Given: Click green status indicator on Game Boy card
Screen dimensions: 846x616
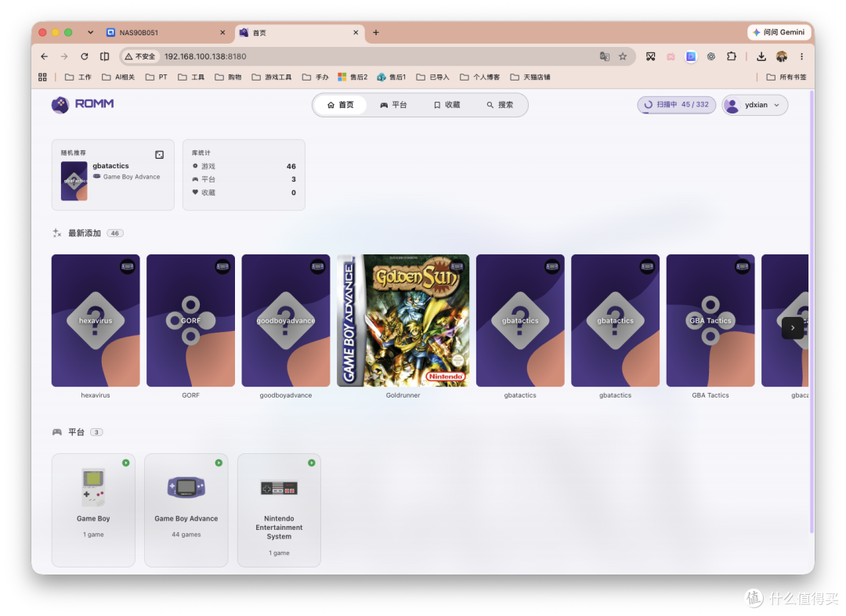Looking at the screenshot, I should coord(125,463).
